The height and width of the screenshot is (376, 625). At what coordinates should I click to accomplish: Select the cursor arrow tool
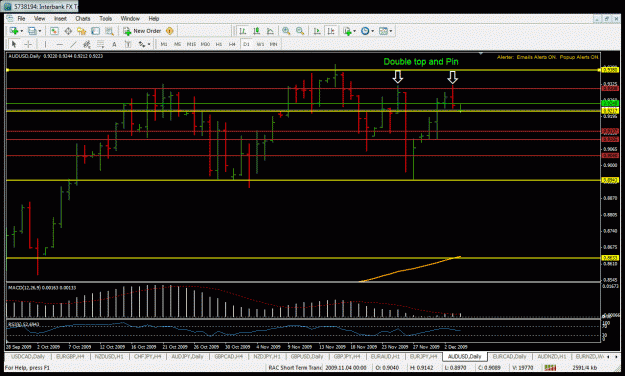point(14,44)
